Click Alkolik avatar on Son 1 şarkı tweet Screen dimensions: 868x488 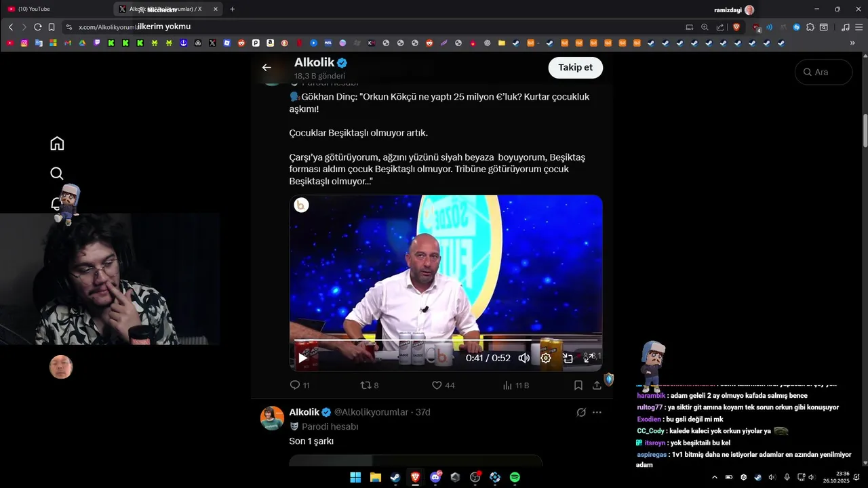coord(272,418)
